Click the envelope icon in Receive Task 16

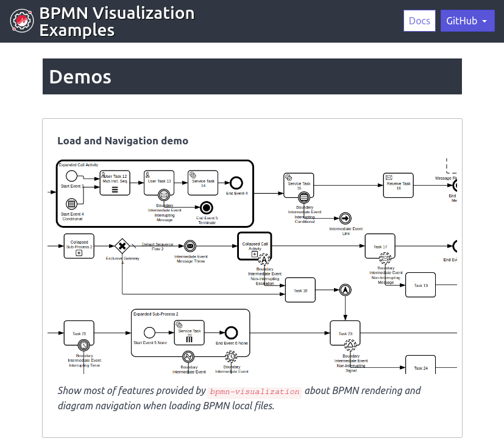click(389, 177)
